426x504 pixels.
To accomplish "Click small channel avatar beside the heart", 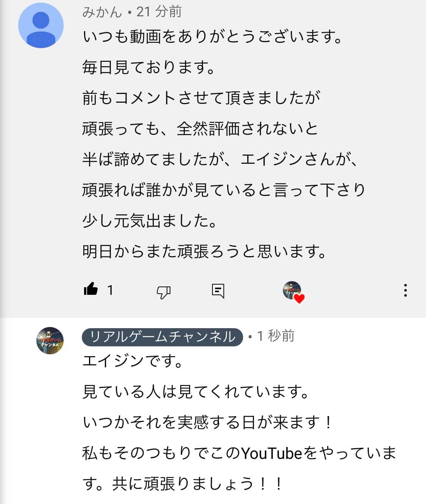I will (x=291, y=290).
